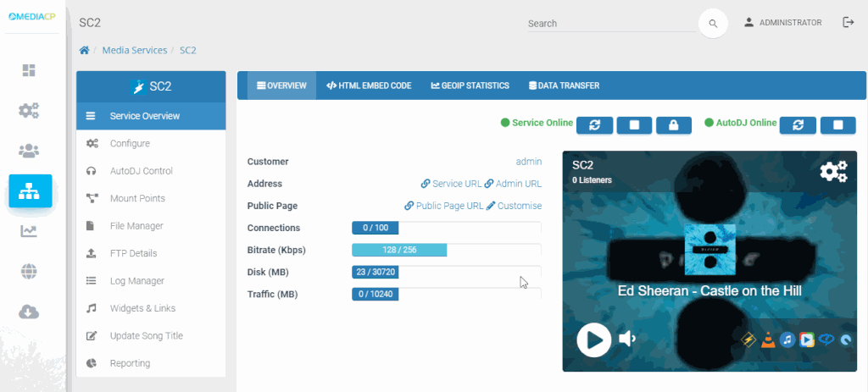
Task: Open stream in iTunes music note icon
Action: pos(787,340)
